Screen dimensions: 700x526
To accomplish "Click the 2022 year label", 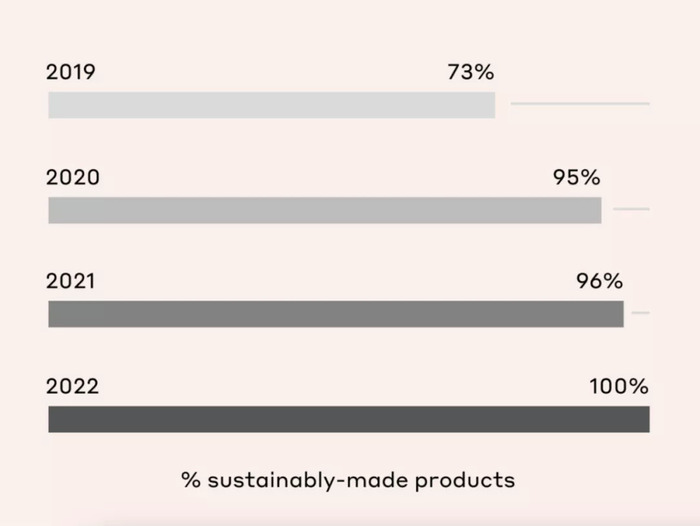I will click(72, 387).
